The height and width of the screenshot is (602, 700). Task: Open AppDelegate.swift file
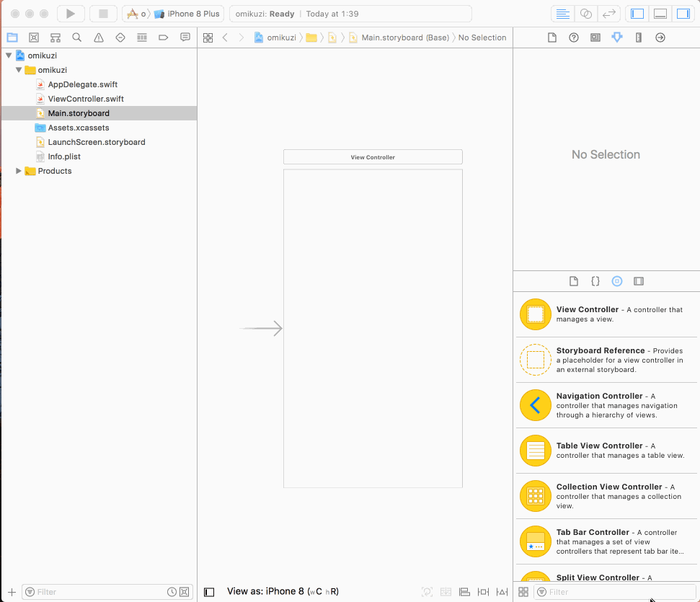click(83, 84)
